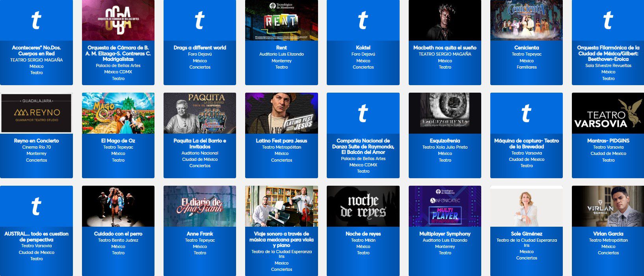Click Familiares category under Cenicienta
The image size is (644, 276).
(527, 67)
